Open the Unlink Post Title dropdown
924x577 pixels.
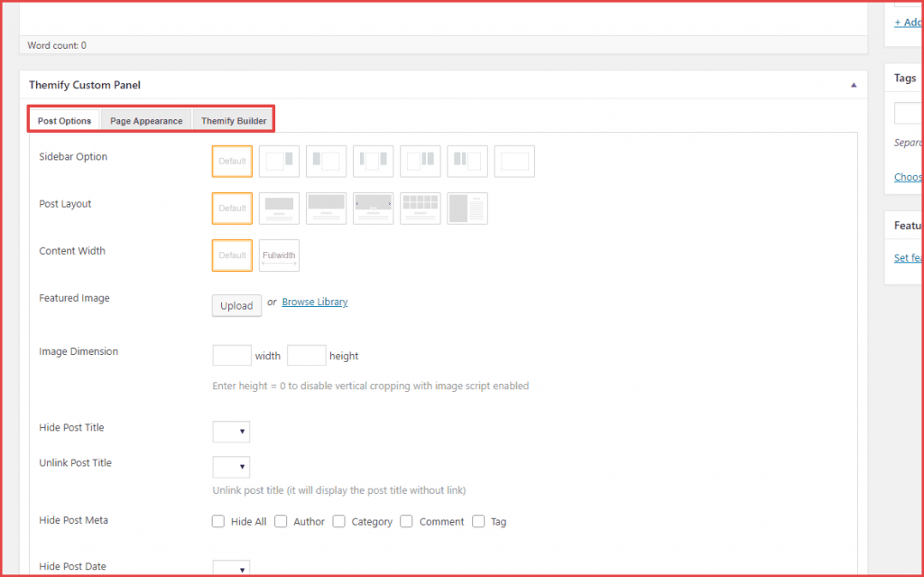231,467
